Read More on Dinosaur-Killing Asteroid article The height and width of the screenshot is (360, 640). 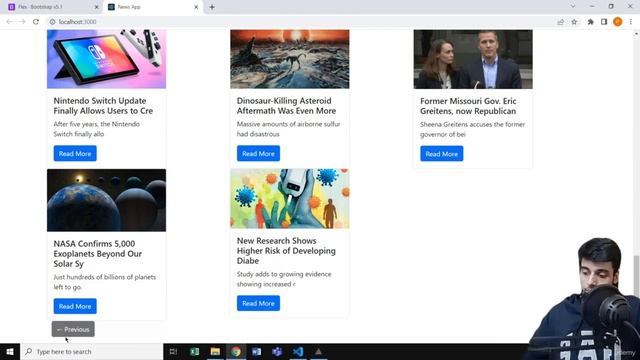pyautogui.click(x=258, y=153)
